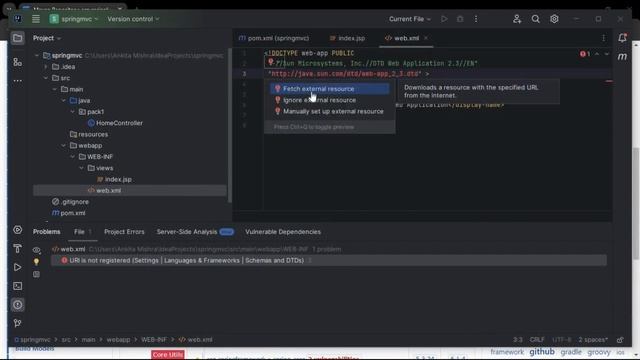Select Ignore external resource option
Image resolution: width=640 pixels, height=360 pixels.
(x=329, y=100)
